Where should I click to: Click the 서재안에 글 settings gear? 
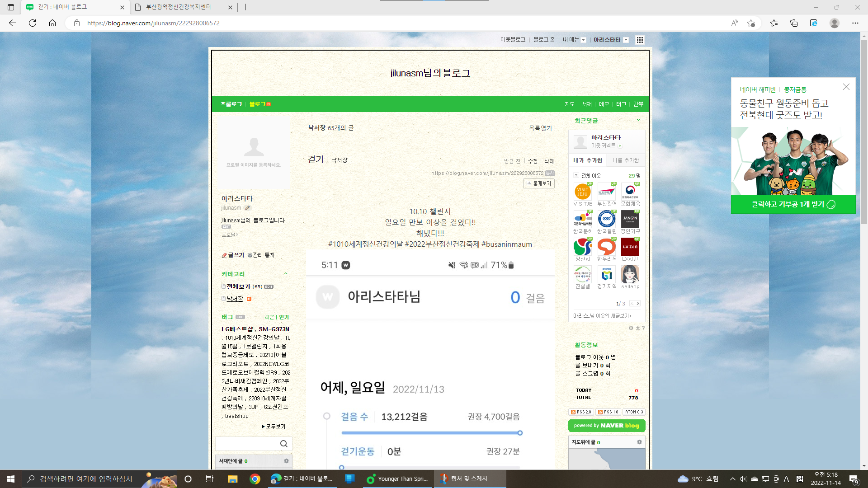click(286, 461)
